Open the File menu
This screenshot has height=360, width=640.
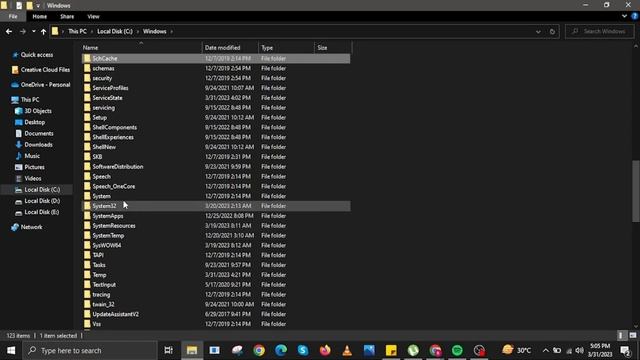(13, 16)
